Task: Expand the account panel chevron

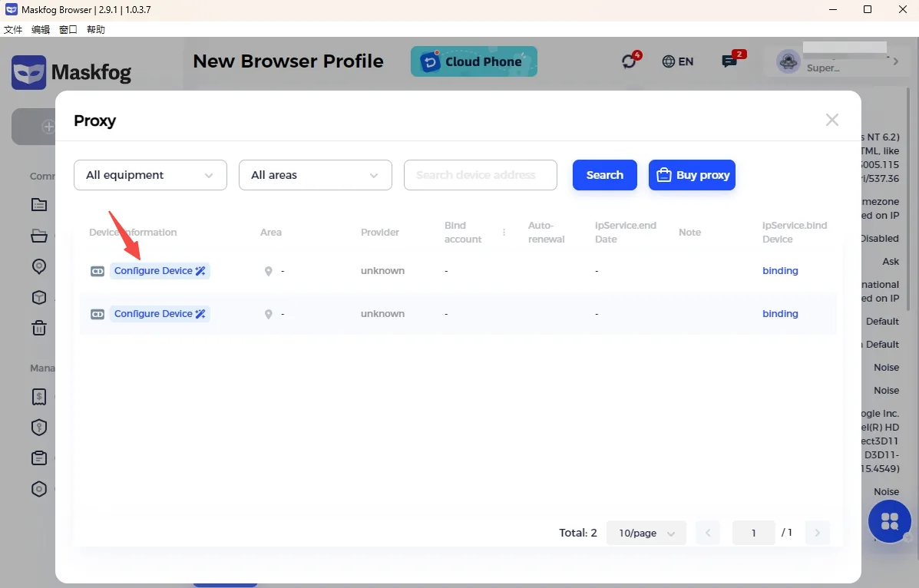Action: pyautogui.click(x=895, y=61)
